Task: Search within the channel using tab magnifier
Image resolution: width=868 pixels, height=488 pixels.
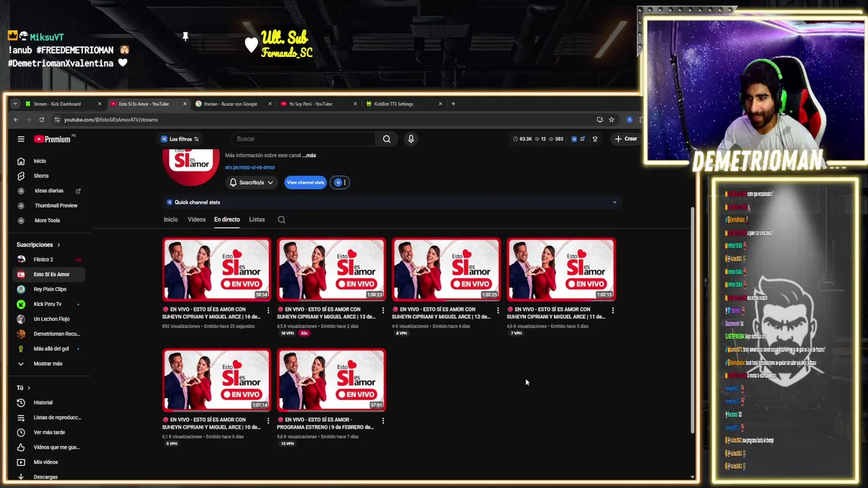Action: 281,220
